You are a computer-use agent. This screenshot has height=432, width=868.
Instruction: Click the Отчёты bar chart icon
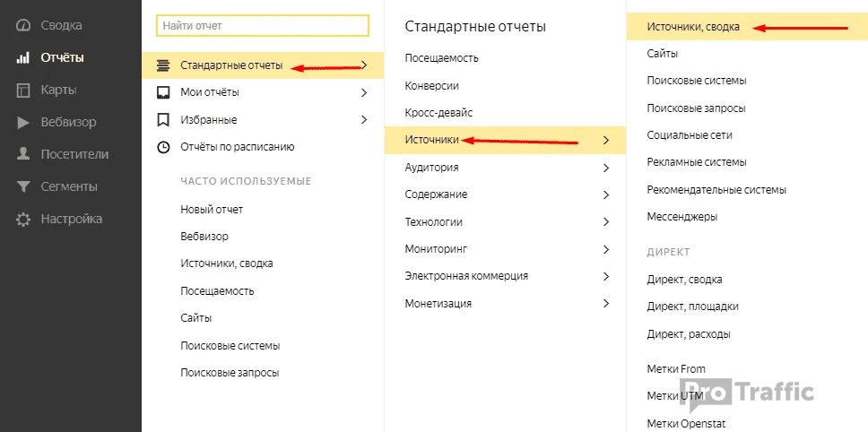pos(22,57)
